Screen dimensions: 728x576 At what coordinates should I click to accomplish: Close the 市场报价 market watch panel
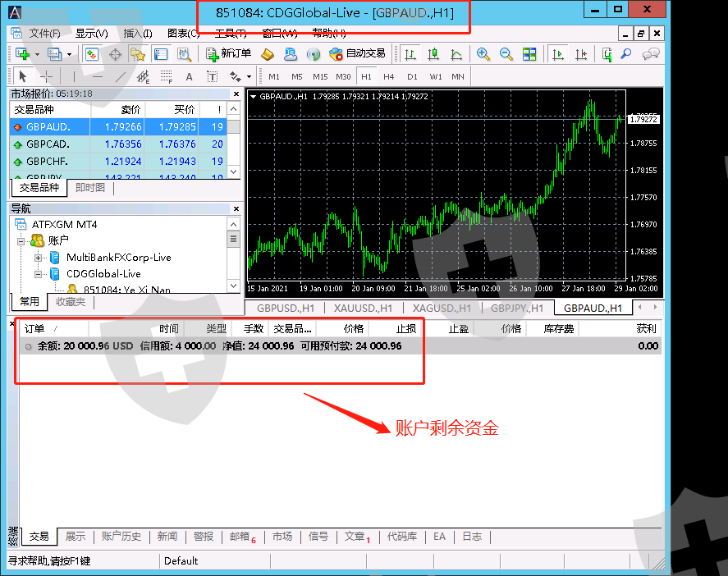[x=236, y=94]
